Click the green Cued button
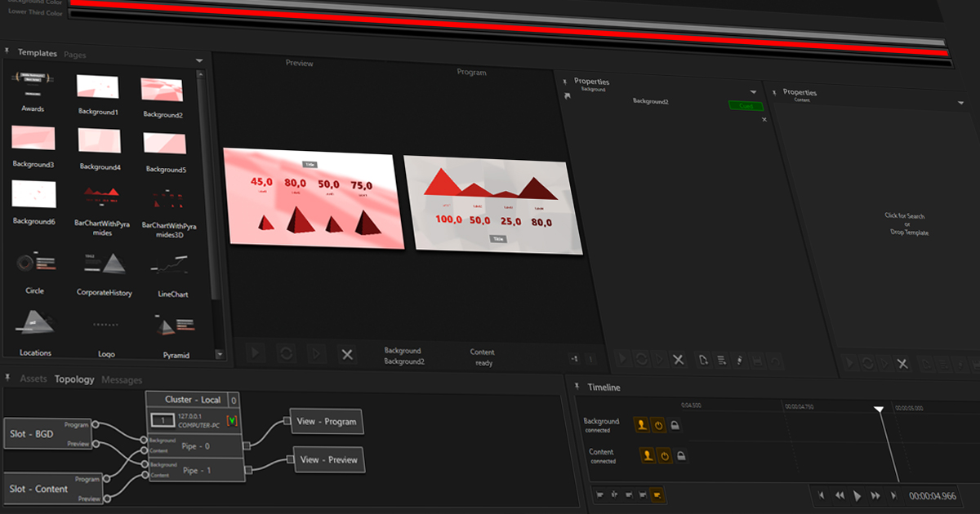This screenshot has width=980, height=514. (746, 106)
